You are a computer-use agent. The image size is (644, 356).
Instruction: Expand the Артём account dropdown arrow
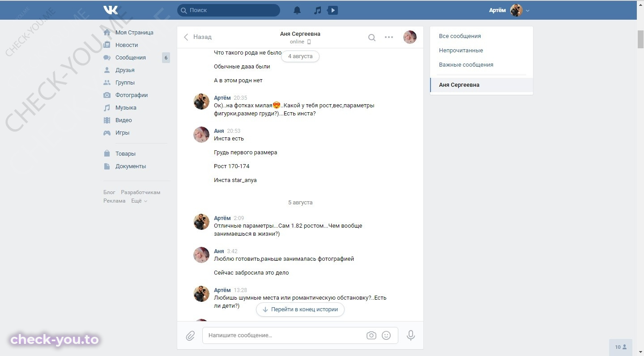click(528, 10)
